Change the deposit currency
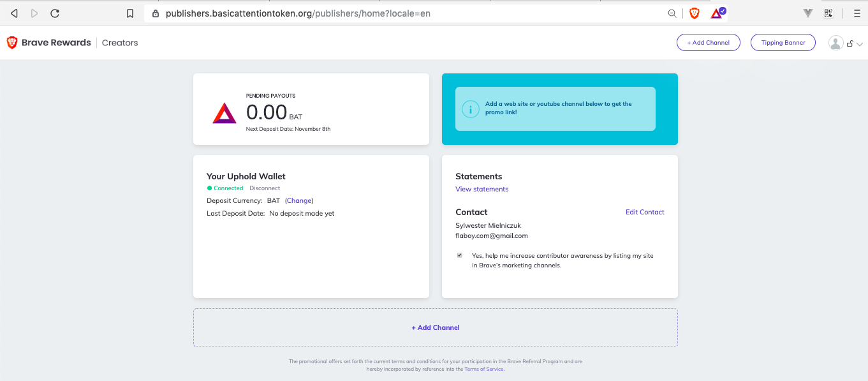This screenshot has width=868, height=381. pyautogui.click(x=299, y=200)
